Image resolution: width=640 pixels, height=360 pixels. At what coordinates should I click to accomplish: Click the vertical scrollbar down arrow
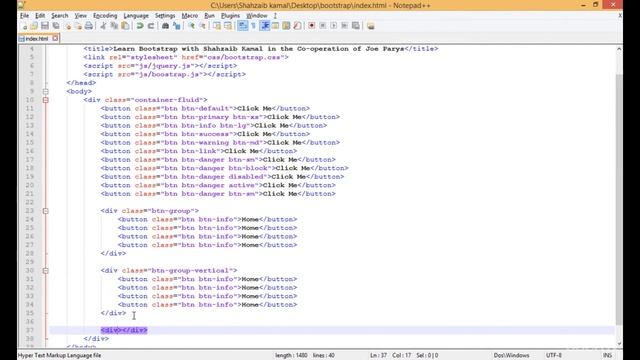point(619,344)
